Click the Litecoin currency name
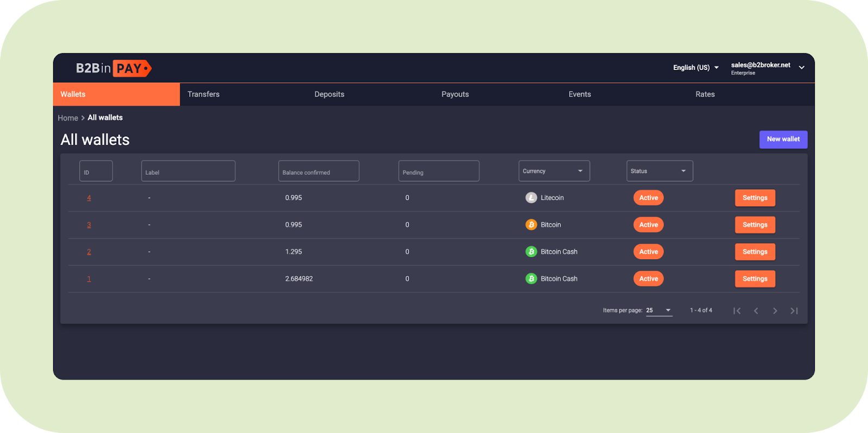Screen dimensions: 868x433 [552, 198]
